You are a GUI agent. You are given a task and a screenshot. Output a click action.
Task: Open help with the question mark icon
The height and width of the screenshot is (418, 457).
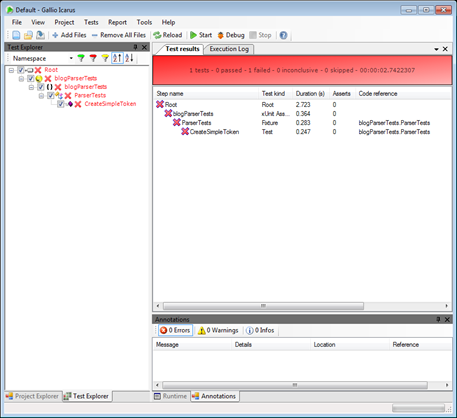pyautogui.click(x=283, y=35)
